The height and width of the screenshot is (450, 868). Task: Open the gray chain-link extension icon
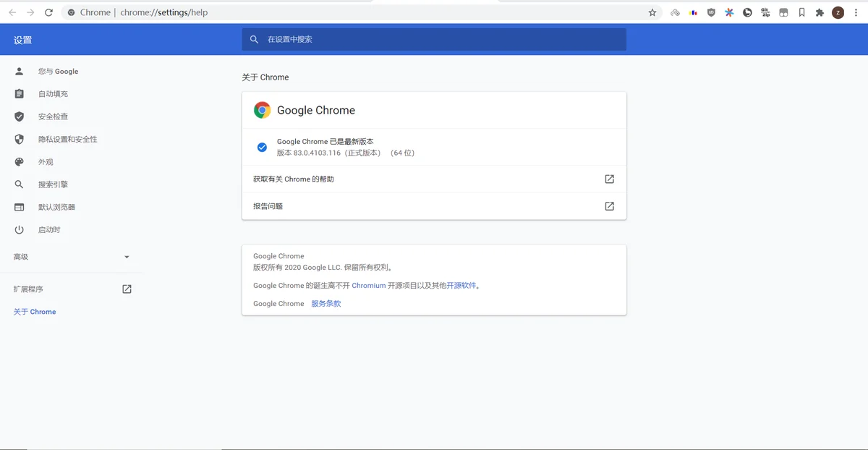click(x=675, y=12)
